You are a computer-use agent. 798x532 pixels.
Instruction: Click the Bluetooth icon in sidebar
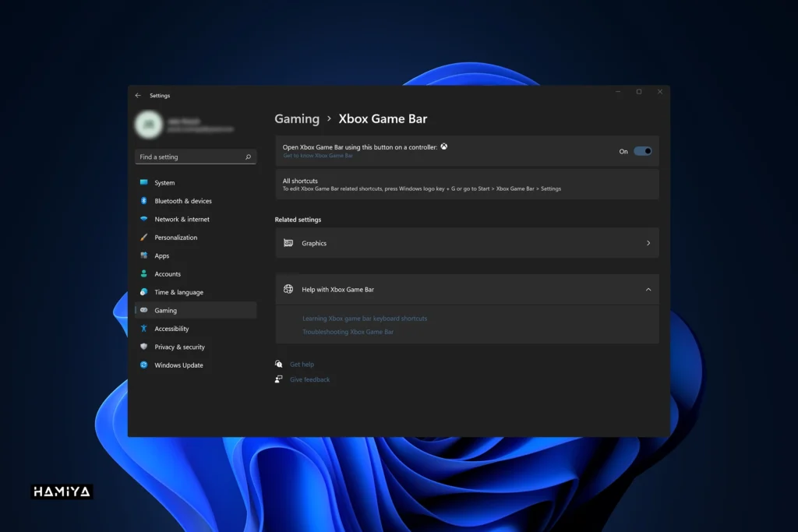coord(144,200)
